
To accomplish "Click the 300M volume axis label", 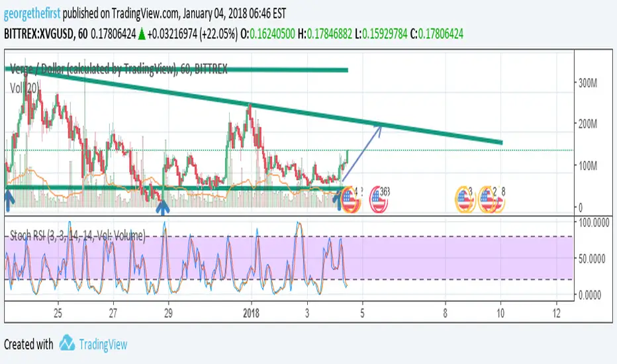I will tap(587, 83).
